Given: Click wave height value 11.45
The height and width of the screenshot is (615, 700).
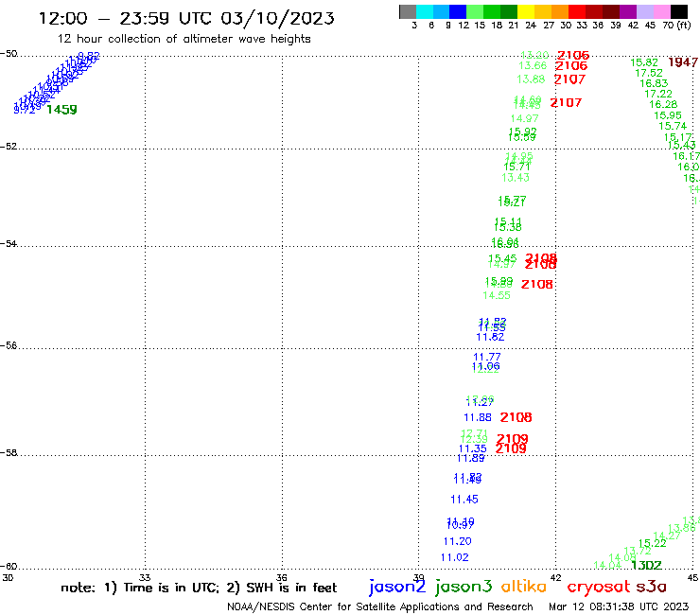Looking at the screenshot, I should click(x=464, y=500).
